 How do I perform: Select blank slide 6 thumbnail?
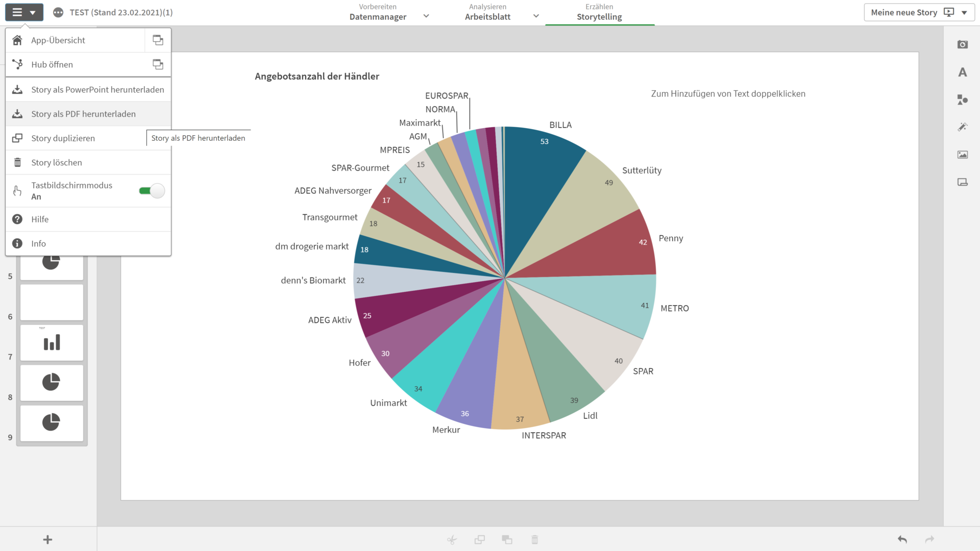coord(52,303)
